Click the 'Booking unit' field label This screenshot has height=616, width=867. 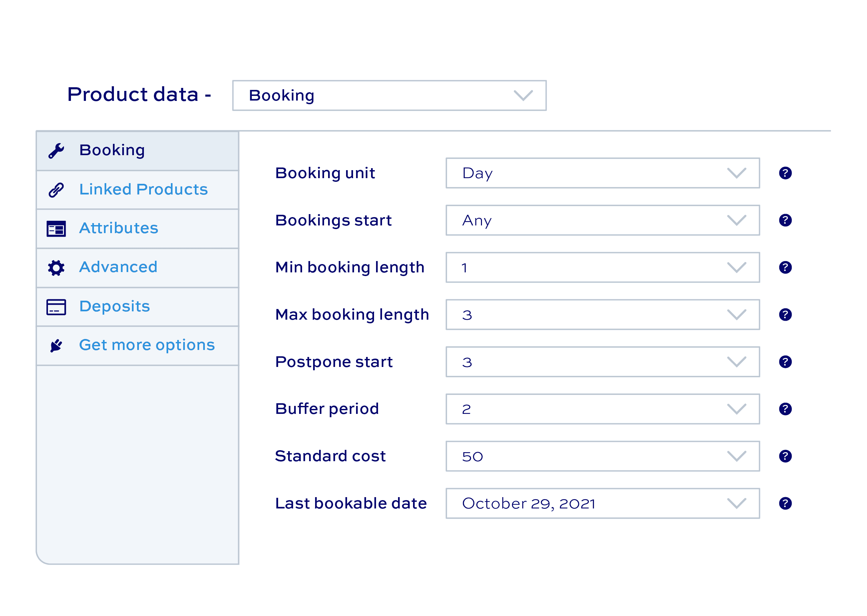[325, 173]
